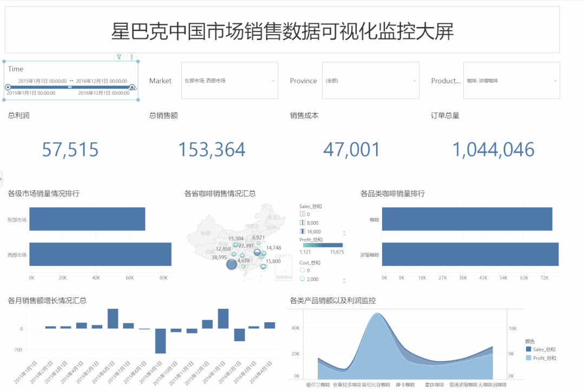584x392 pixels.
Task: Select the Profit_总和 light blue legend swatch
Action: tap(528, 358)
